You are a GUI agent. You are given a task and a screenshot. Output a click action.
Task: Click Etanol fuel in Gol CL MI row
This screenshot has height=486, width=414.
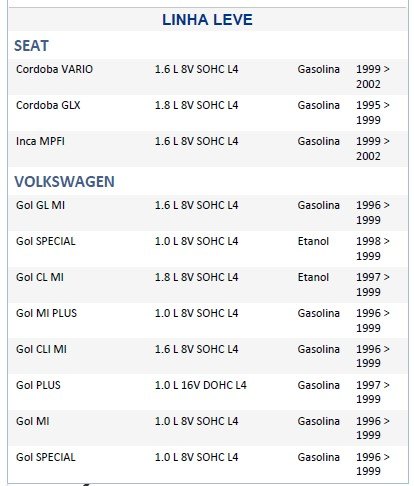(x=313, y=277)
